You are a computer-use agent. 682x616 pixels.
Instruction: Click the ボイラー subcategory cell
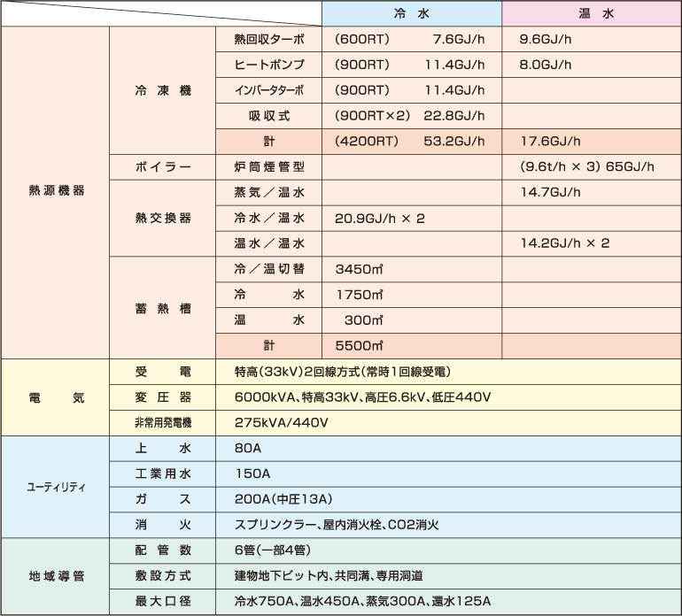click(162, 166)
